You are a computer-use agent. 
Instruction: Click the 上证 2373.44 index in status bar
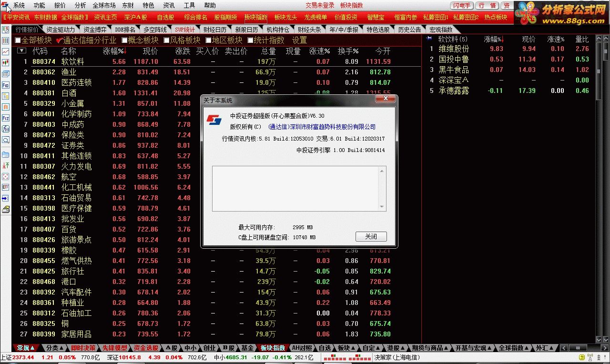pyautogui.click(x=18, y=357)
